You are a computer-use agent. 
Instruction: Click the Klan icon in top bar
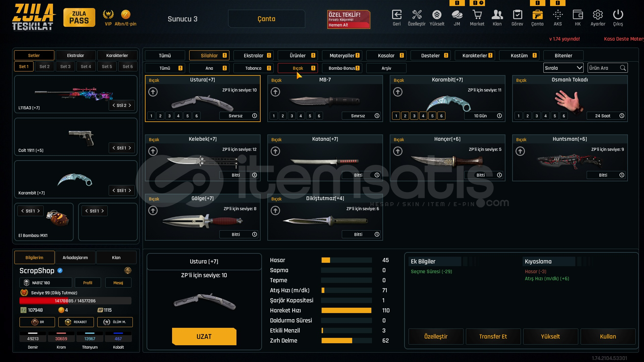(x=497, y=15)
